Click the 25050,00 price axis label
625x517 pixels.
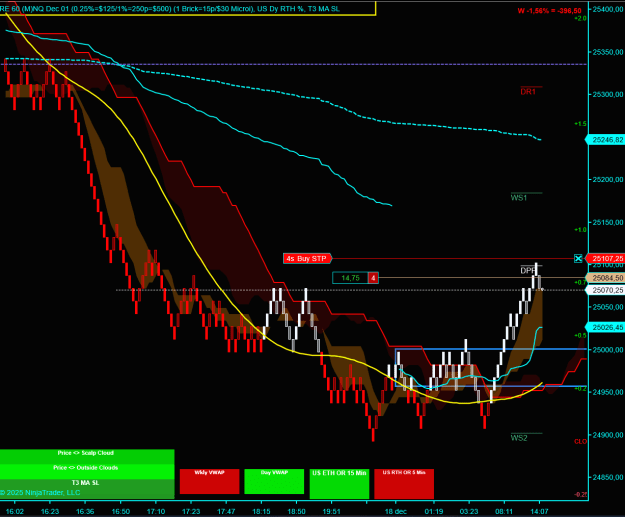point(607,307)
